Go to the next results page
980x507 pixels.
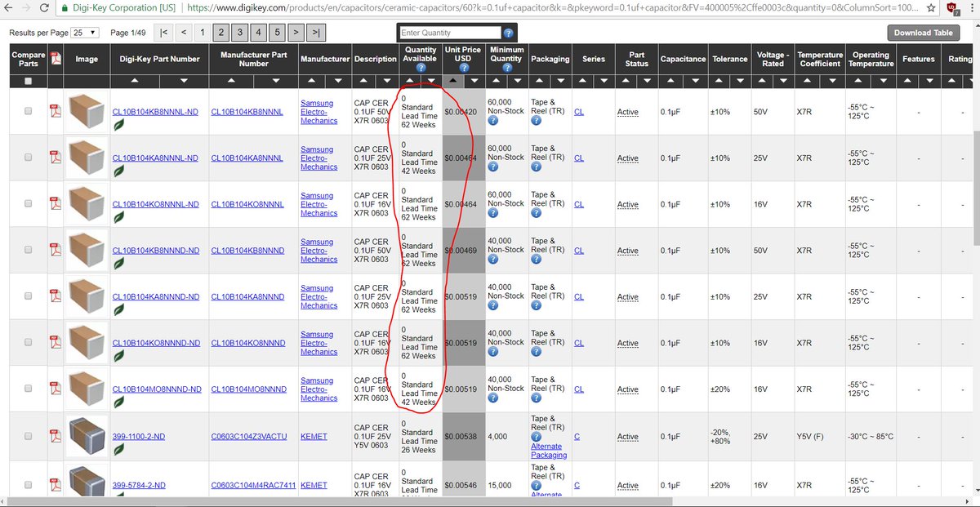[296, 33]
